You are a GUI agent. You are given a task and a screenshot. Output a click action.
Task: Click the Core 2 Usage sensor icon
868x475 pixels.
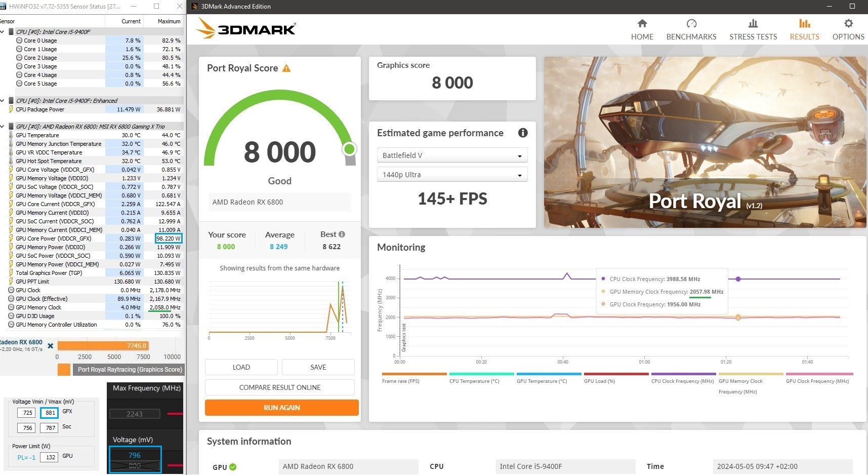pyautogui.click(x=19, y=58)
